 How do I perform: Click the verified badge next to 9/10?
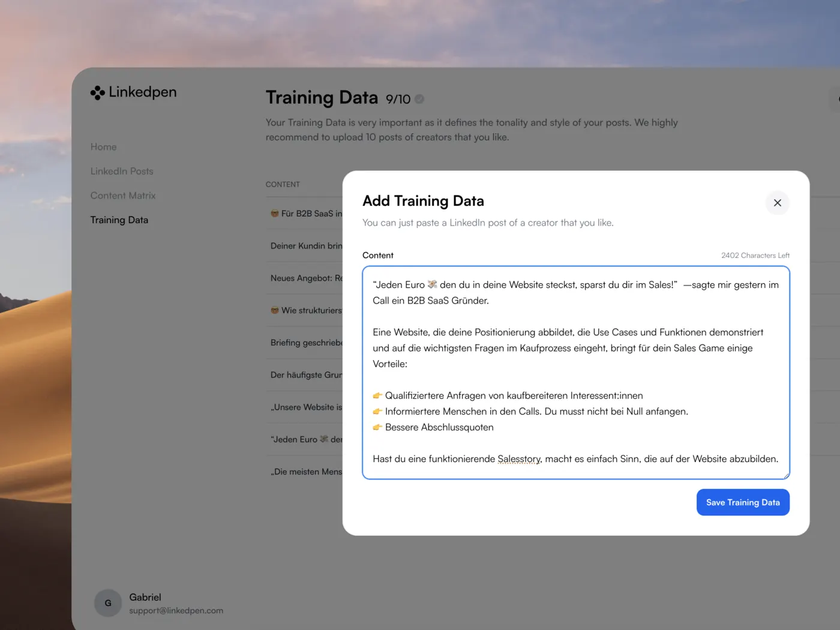419,99
